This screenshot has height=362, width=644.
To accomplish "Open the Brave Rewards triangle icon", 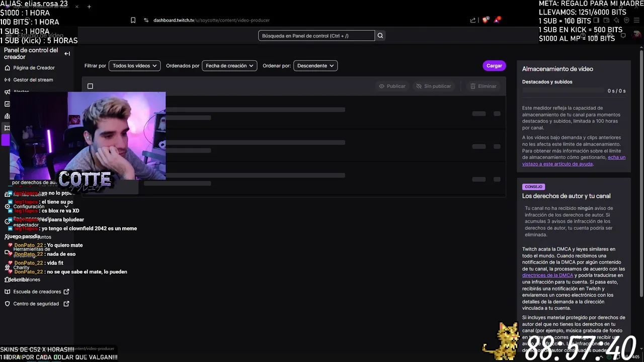I will click(x=497, y=20).
